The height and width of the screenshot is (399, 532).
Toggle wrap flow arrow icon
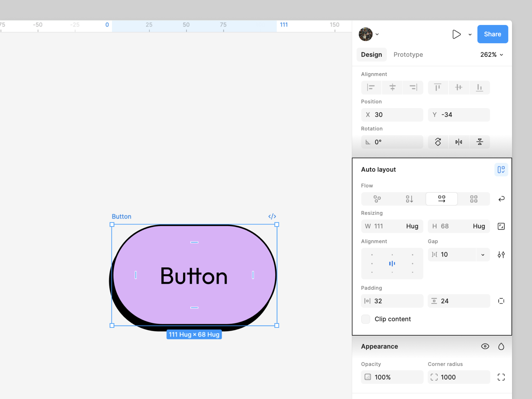pos(501,199)
